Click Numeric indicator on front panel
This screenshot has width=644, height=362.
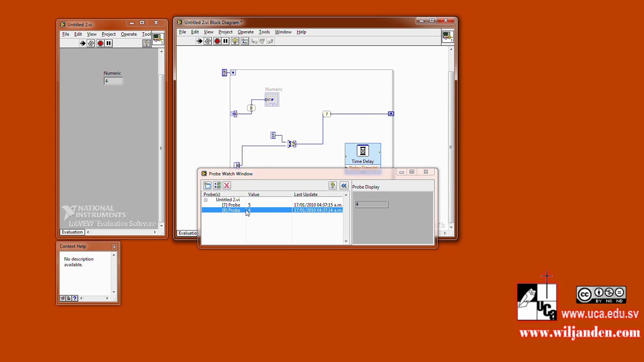(x=113, y=81)
